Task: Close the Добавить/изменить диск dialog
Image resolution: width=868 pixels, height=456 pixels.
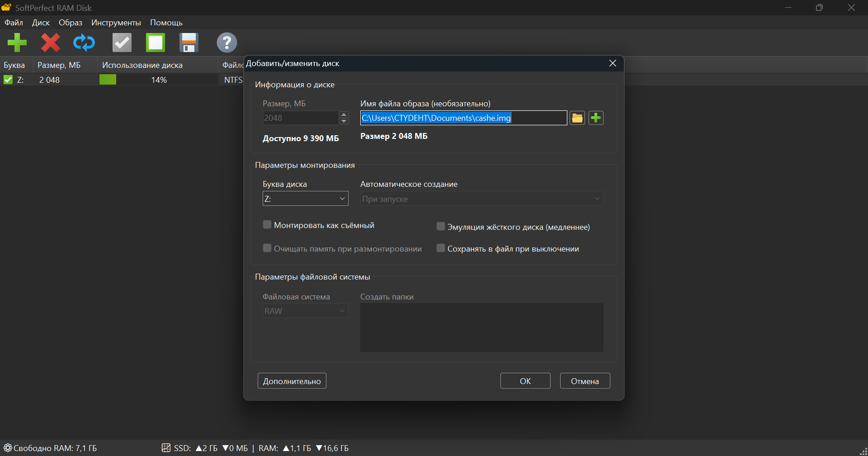Action: (613, 63)
